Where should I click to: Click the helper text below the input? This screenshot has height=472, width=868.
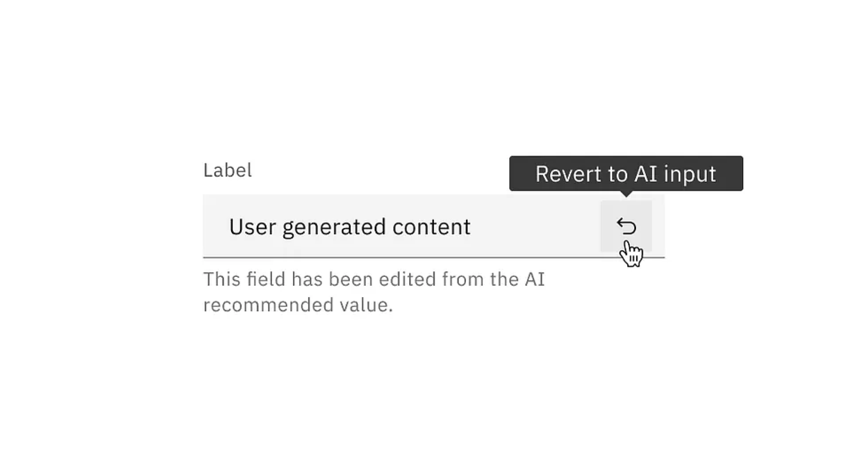373,292
